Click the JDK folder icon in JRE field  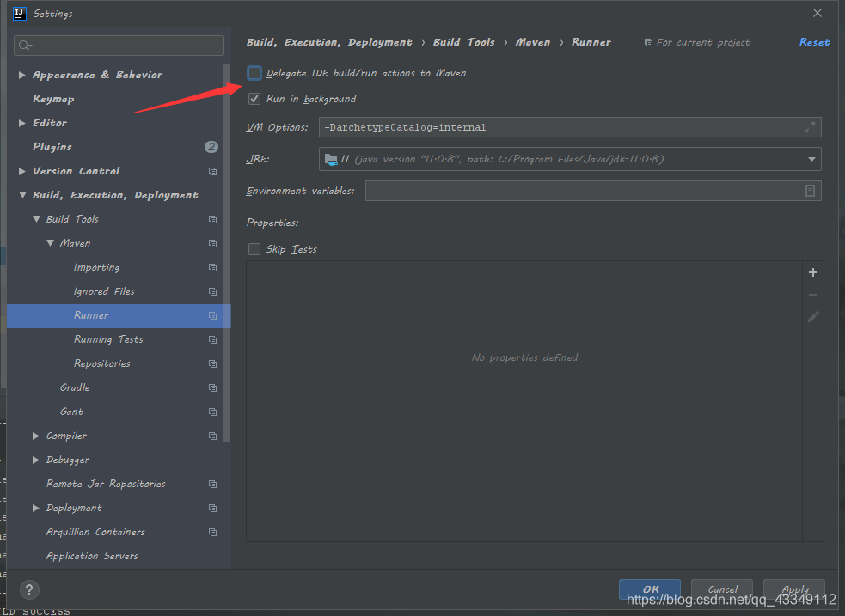(x=331, y=159)
